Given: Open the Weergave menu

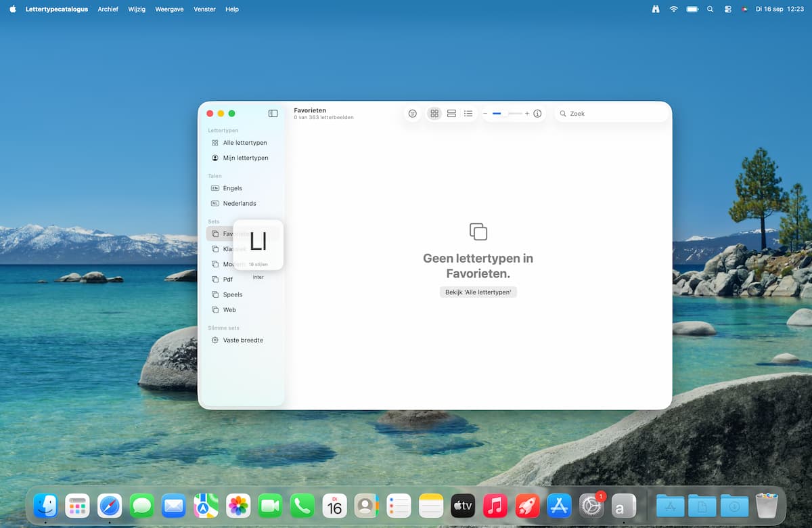Looking at the screenshot, I should tap(169, 9).
